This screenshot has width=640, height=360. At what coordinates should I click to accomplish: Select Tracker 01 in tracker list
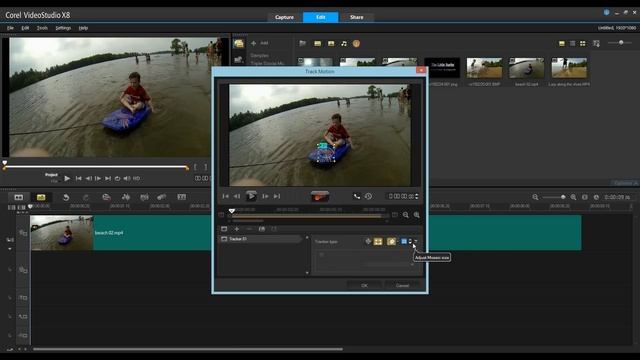261,239
